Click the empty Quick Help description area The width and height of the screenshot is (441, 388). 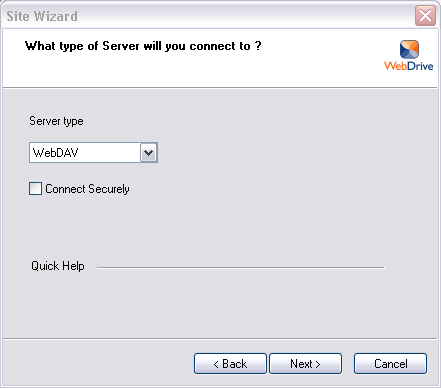pos(220,302)
